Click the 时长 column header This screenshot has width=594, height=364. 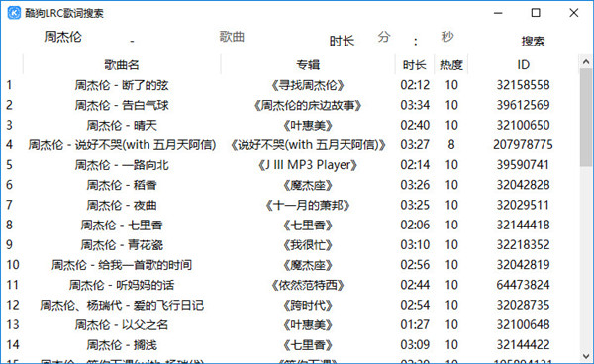click(415, 64)
